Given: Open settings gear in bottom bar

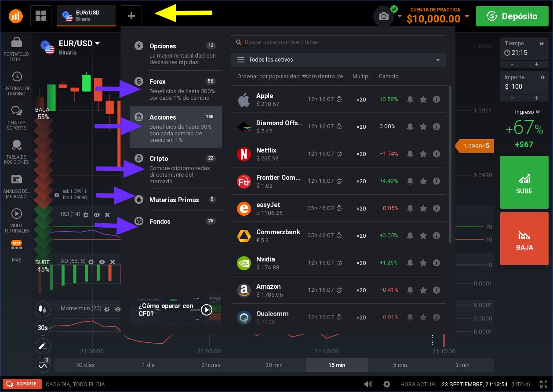Looking at the screenshot, I should 387,384.
